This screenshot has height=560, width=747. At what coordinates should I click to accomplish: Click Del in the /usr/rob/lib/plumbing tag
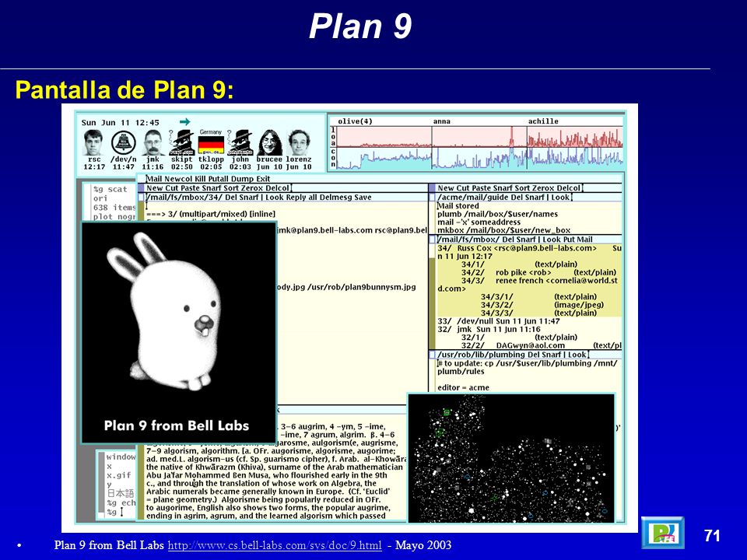point(535,355)
